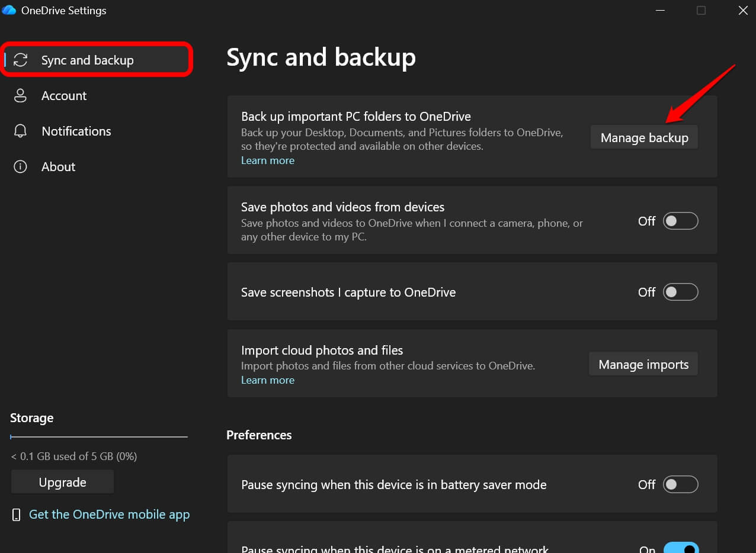756x553 pixels.
Task: Click the OneDrive cloud icon in title bar
Action: (x=9, y=10)
